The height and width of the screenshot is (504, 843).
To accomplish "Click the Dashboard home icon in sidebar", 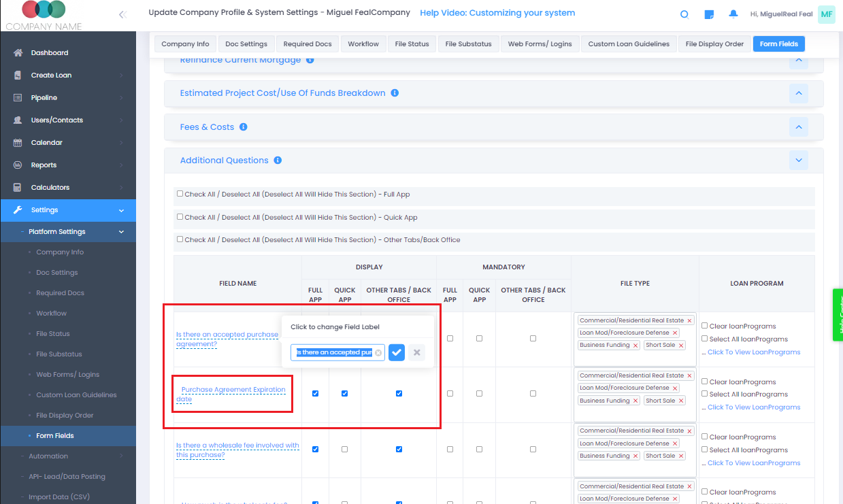I will point(18,53).
